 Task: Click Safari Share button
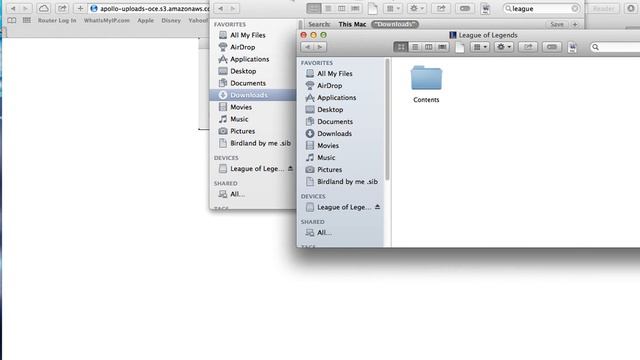62,8
